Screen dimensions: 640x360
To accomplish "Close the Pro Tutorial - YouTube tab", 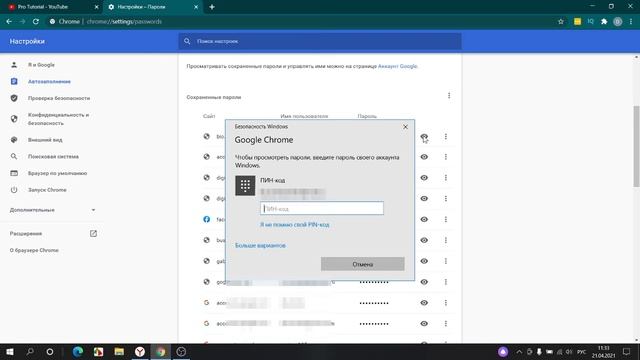I will pyautogui.click(x=97, y=7).
